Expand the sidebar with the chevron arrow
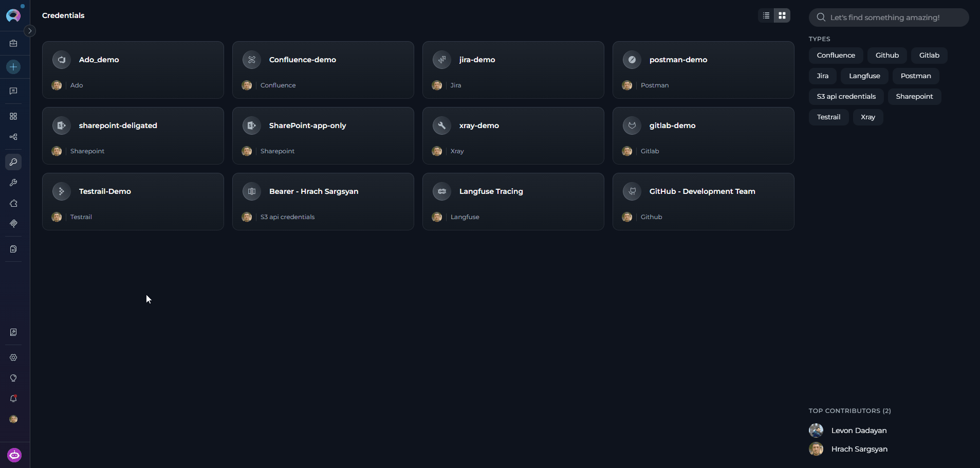 [x=30, y=31]
